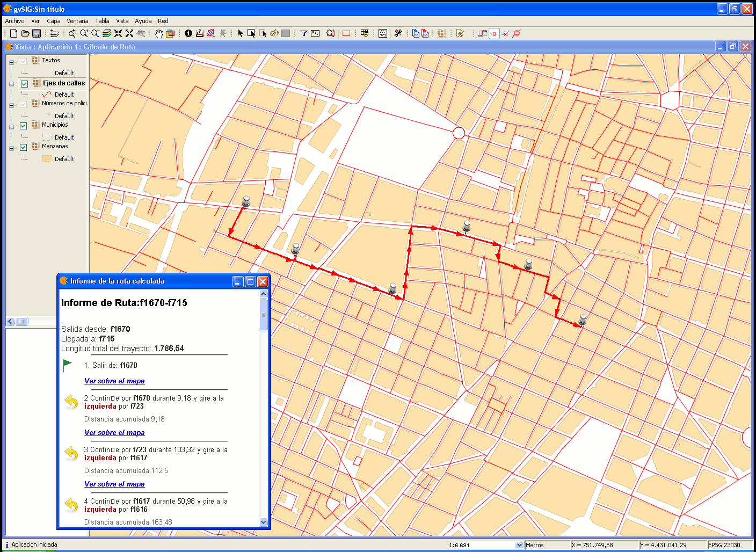Image resolution: width=756 pixels, height=552 pixels.
Task: Toggle visibility of Manzanas layer
Action: [23, 147]
